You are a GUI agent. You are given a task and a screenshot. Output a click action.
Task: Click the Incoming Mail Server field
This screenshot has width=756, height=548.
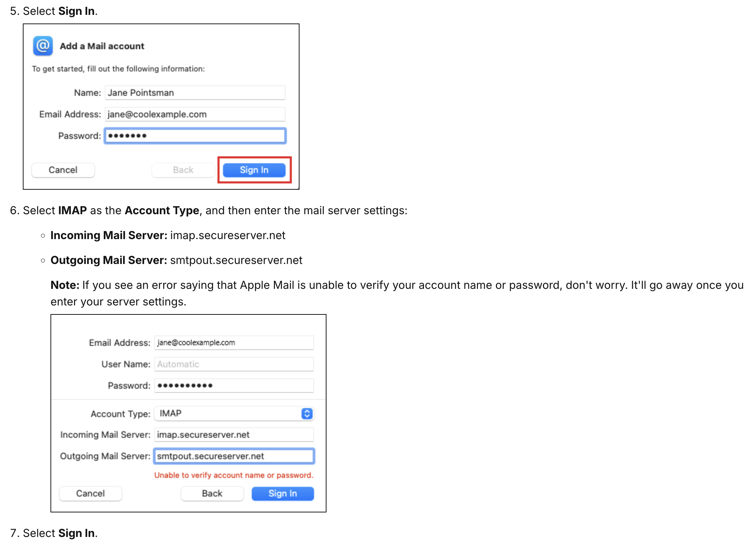[234, 435]
